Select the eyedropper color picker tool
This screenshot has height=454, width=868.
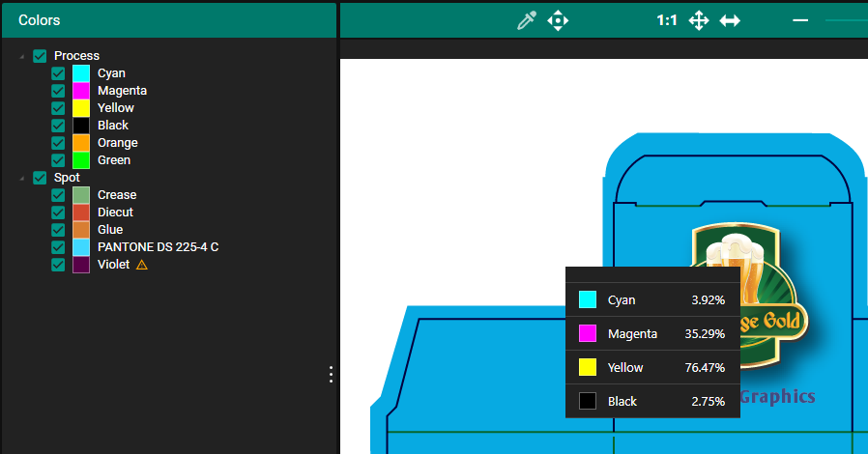click(527, 20)
